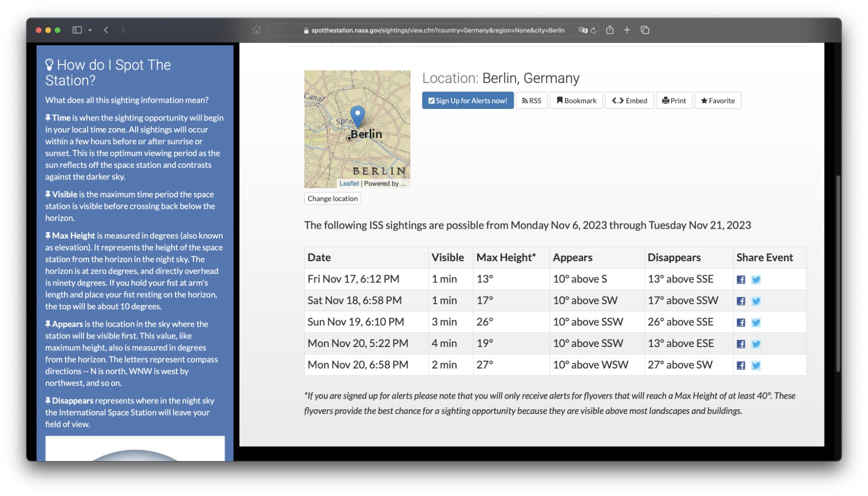The width and height of the screenshot is (868, 496).
Task: Open Safari share sheet icon
Action: pos(610,30)
